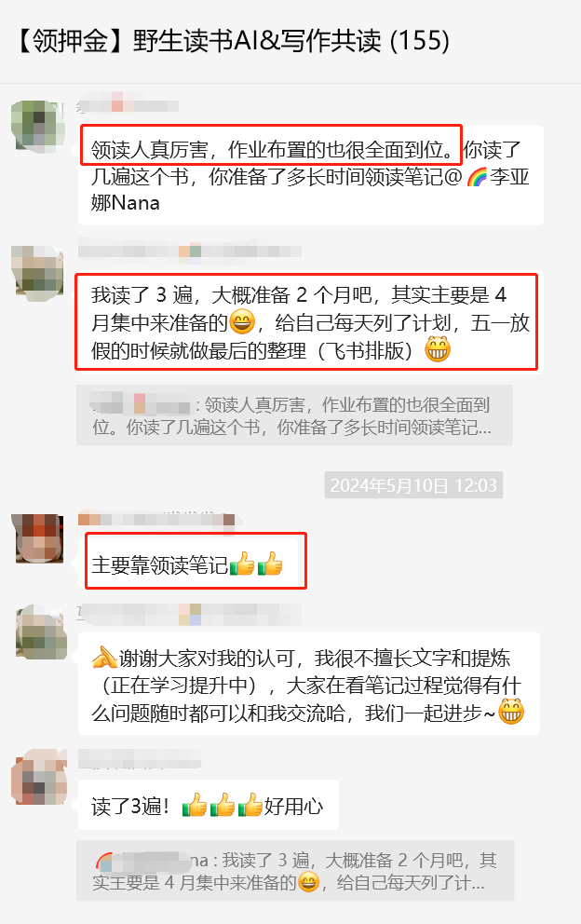Open avatar of sender who read 3 times
581x924 pixels.
click(38, 272)
